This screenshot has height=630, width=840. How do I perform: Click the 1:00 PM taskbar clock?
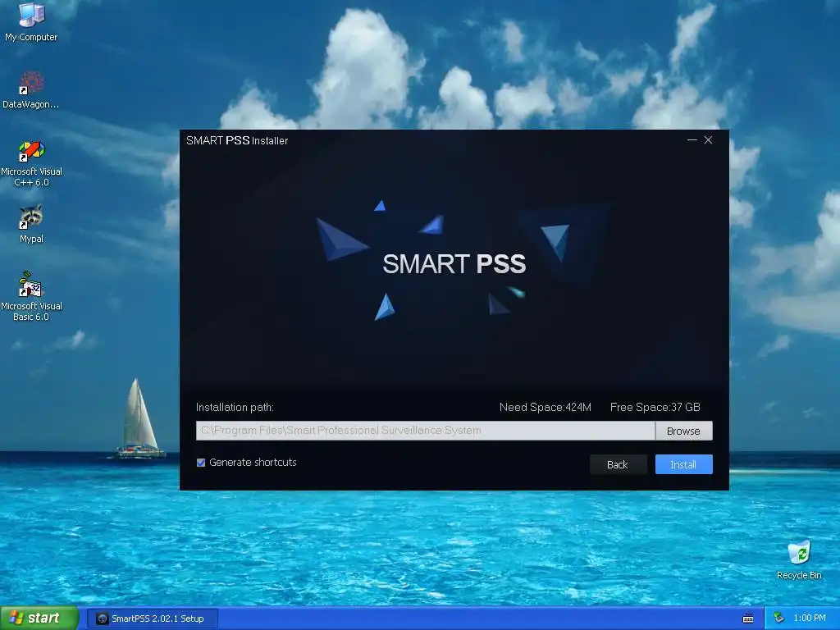tap(810, 619)
